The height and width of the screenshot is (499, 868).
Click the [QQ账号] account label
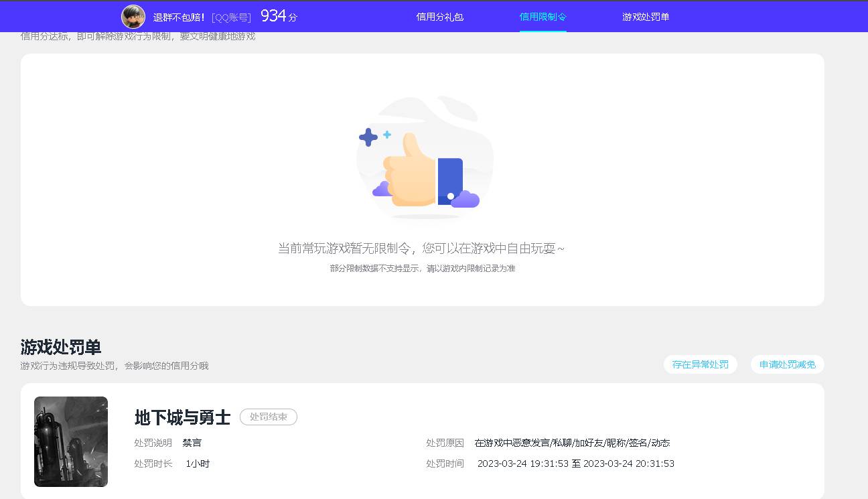coord(229,17)
